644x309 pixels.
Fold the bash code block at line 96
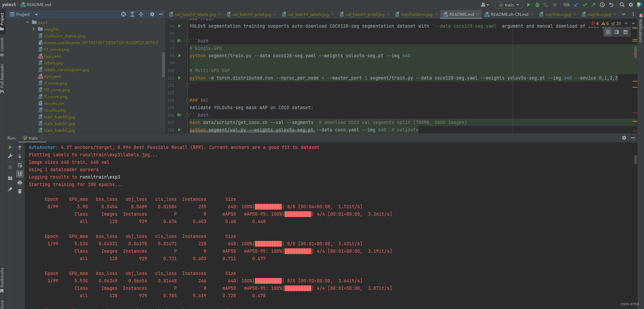coord(187,41)
